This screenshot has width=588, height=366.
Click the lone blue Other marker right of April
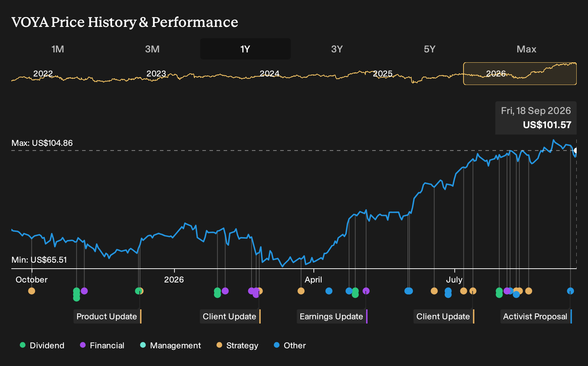point(329,291)
